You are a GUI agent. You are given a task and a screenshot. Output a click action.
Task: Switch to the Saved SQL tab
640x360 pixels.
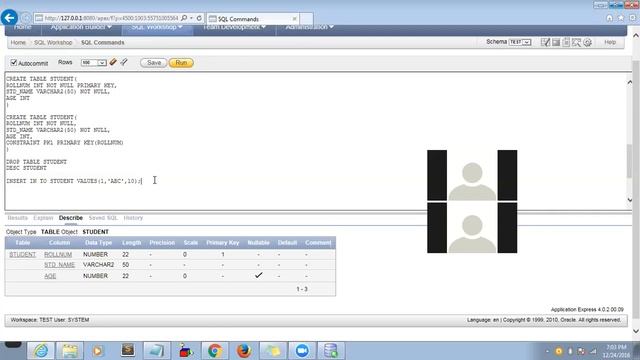pyautogui.click(x=103, y=218)
